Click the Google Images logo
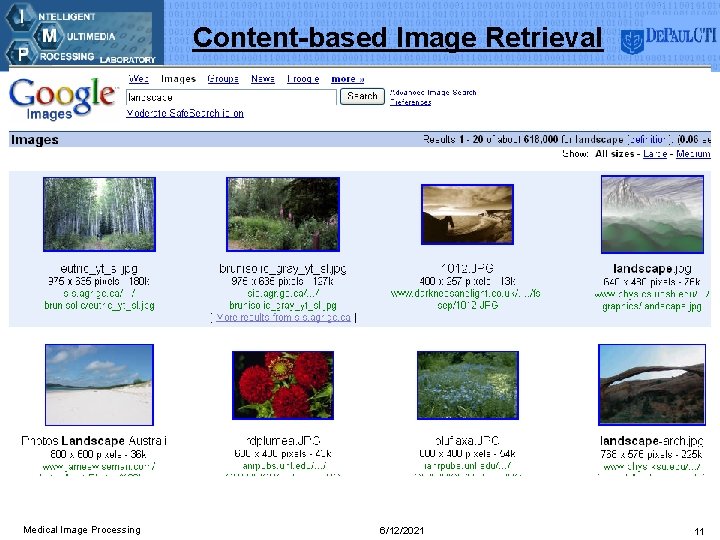 click(x=62, y=98)
